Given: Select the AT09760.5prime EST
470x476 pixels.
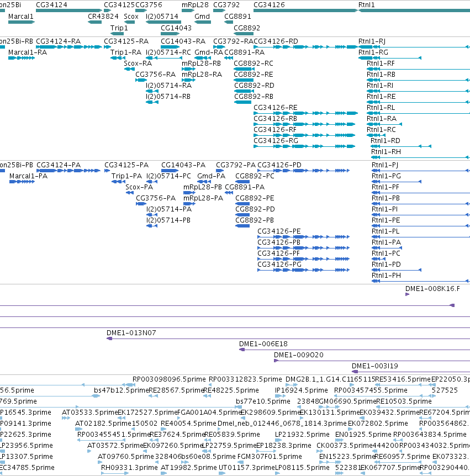Looking at the screenshot, I should click(x=100, y=462).
